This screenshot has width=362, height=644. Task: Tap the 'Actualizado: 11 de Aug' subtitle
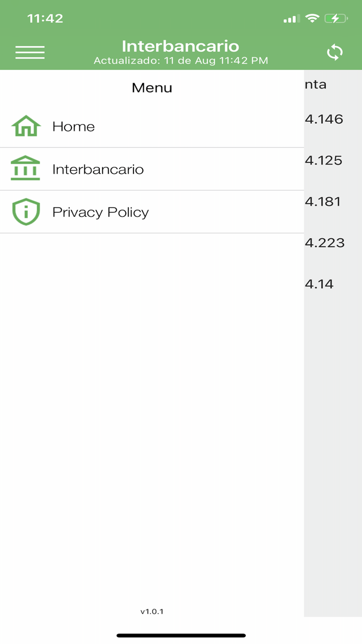tap(180, 61)
